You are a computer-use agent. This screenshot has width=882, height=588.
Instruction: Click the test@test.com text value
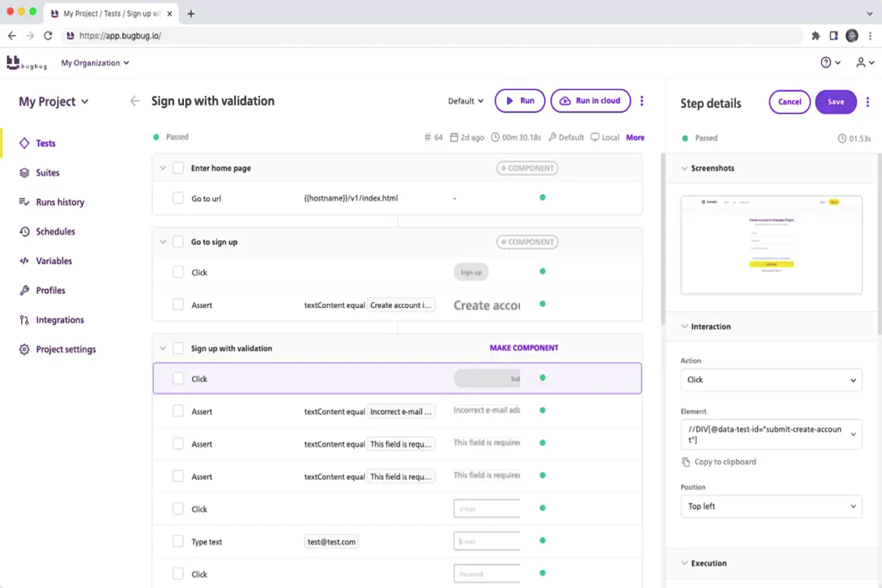click(x=331, y=542)
